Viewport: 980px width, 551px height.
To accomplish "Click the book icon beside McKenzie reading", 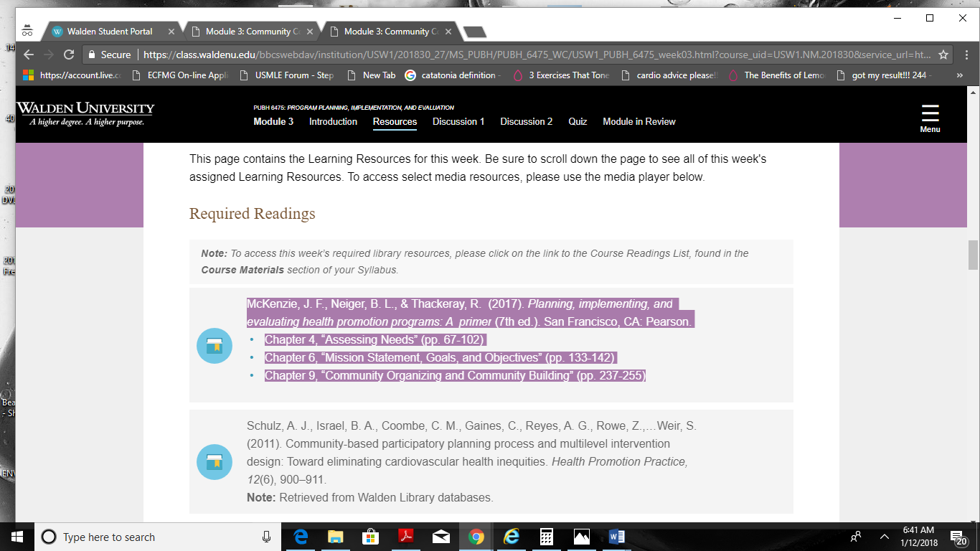I will pos(215,346).
